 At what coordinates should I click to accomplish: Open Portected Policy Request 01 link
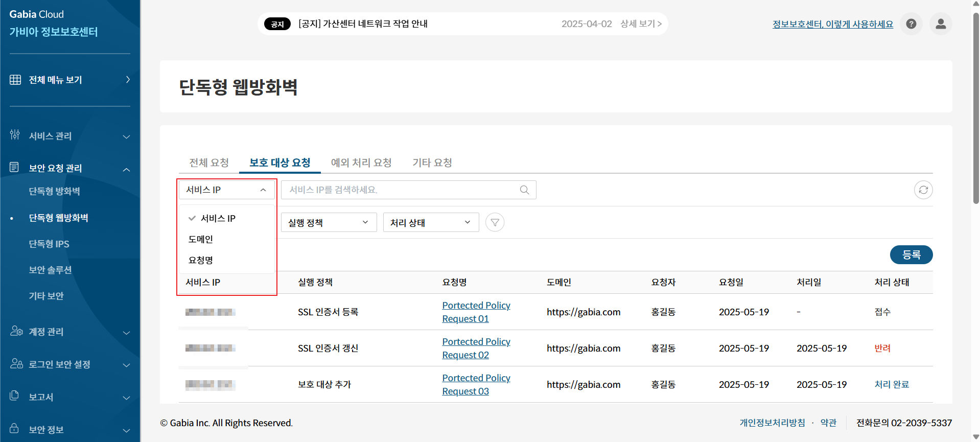coord(476,312)
